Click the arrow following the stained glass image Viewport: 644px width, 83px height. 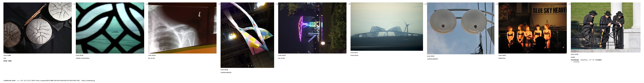pyautogui.click(x=146, y=4)
